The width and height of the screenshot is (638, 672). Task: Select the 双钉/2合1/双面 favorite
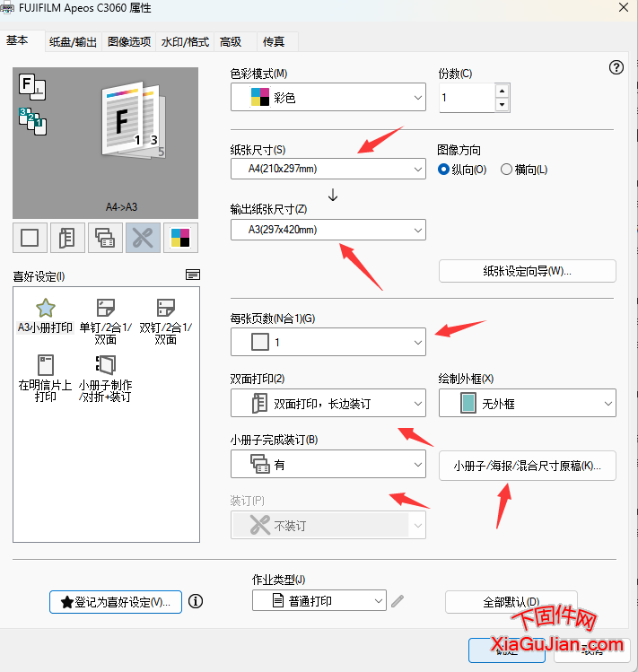point(165,321)
